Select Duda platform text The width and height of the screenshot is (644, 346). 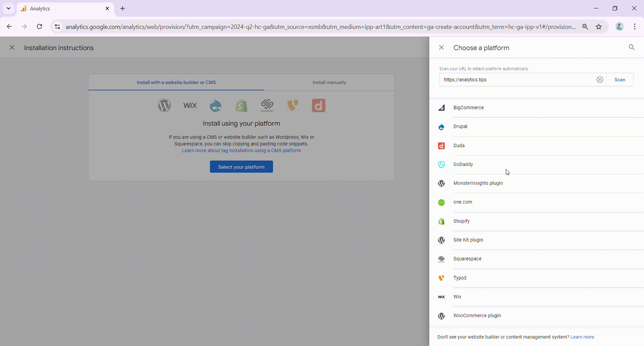click(459, 146)
